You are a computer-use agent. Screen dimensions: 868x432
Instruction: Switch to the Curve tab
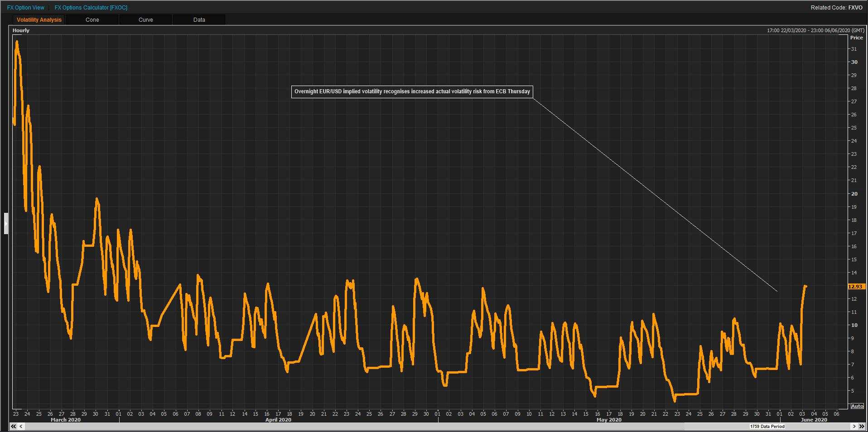point(146,20)
